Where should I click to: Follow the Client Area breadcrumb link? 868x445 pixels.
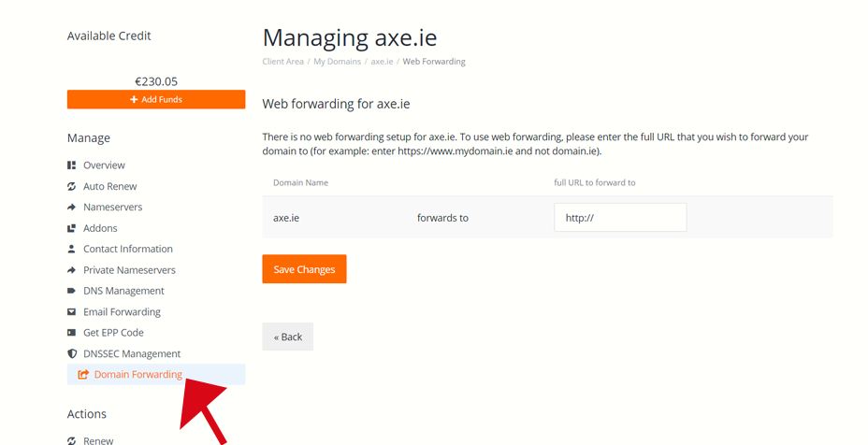pos(282,62)
